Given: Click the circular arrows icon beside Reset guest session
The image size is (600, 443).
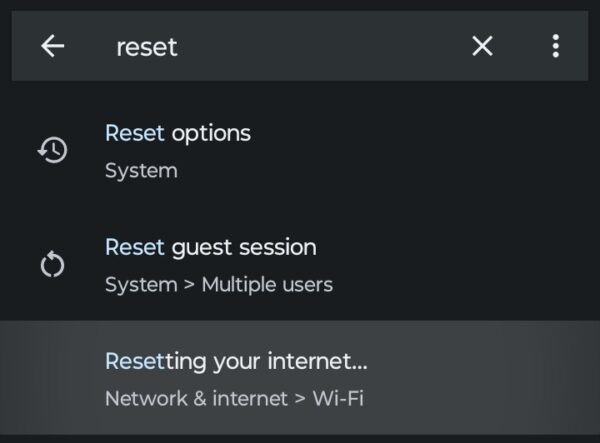Looking at the screenshot, I should click(52, 265).
